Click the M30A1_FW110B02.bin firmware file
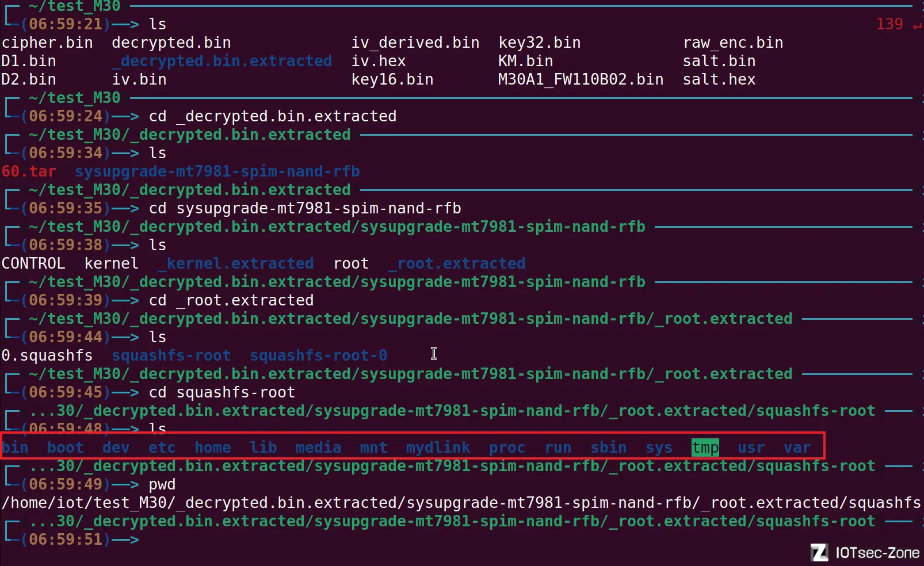The height and width of the screenshot is (566, 924). tap(581, 79)
